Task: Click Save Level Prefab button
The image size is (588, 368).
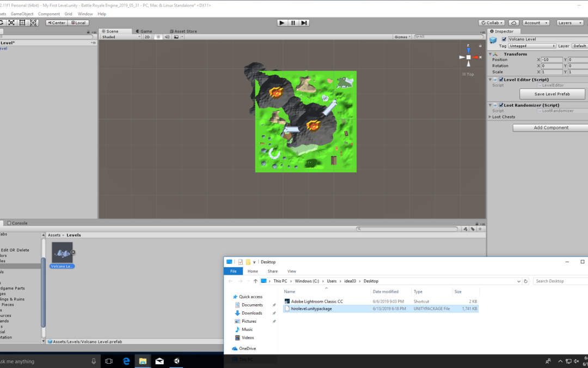Action: [x=552, y=94]
